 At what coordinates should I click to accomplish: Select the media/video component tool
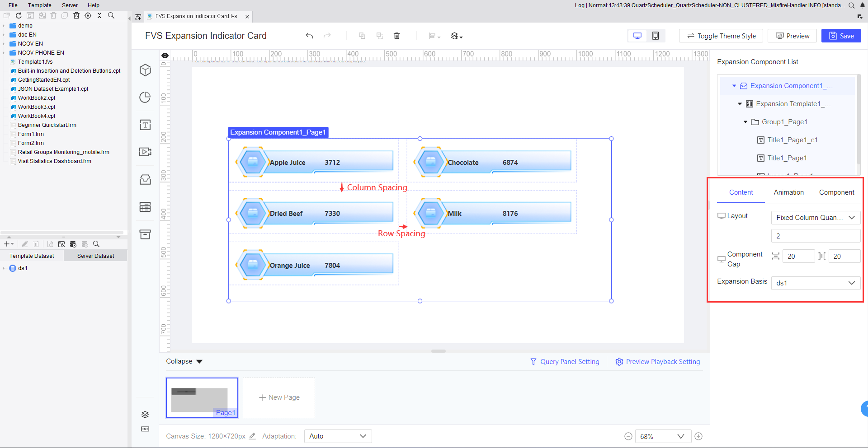[145, 152]
